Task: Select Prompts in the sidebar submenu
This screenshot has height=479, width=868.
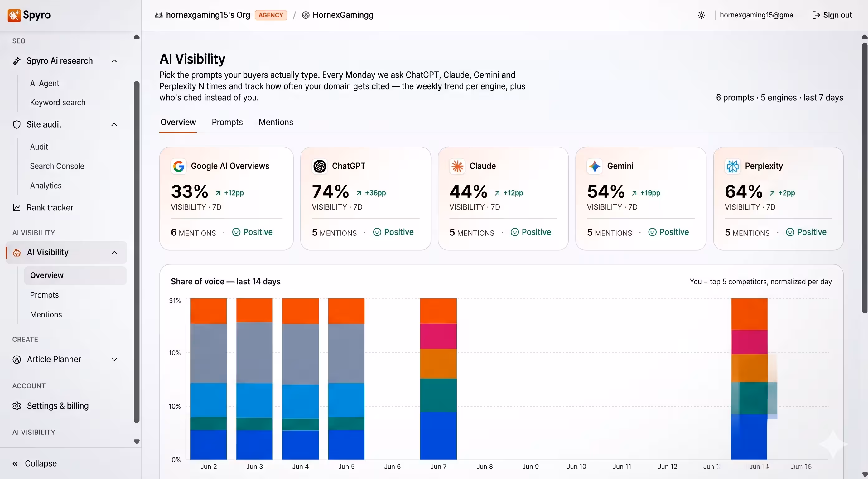Action: click(44, 295)
